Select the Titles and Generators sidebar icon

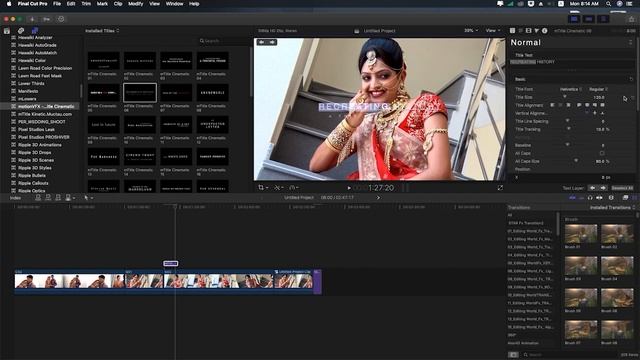[35, 31]
